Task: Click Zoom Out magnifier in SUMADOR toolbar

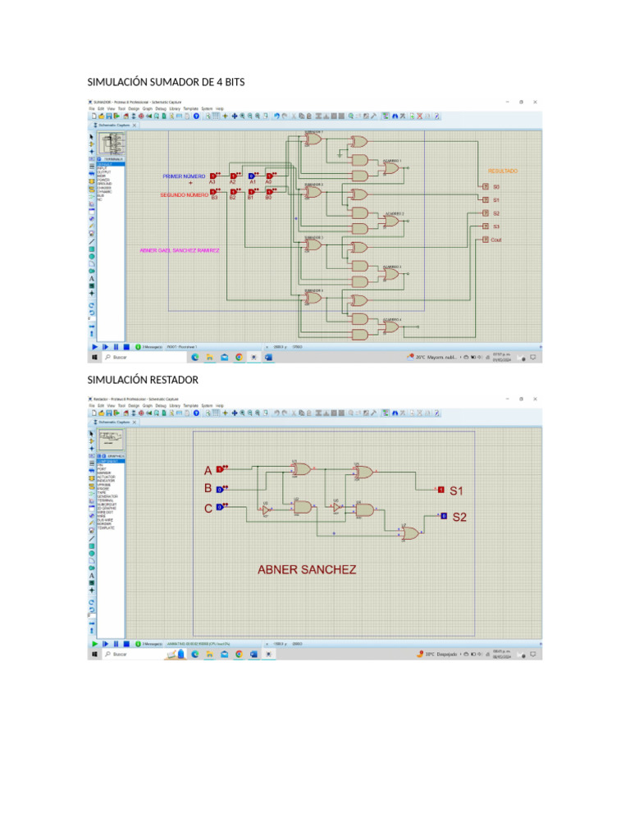Action: (249, 116)
